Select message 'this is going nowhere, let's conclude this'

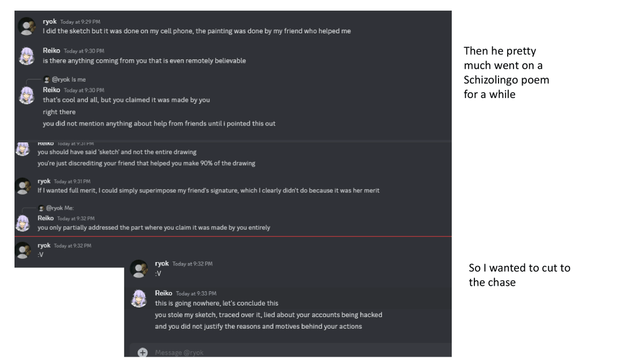217,303
